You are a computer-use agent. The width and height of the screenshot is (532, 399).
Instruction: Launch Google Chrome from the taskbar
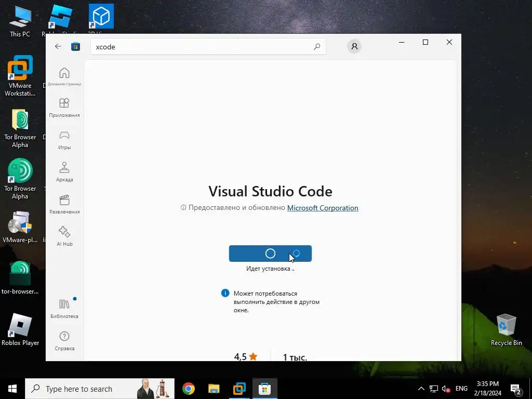pos(188,389)
